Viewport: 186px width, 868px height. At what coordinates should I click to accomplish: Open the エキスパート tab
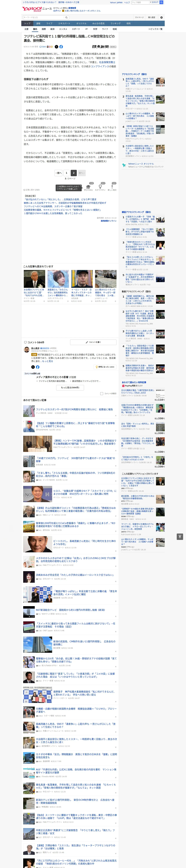pos(64,24)
